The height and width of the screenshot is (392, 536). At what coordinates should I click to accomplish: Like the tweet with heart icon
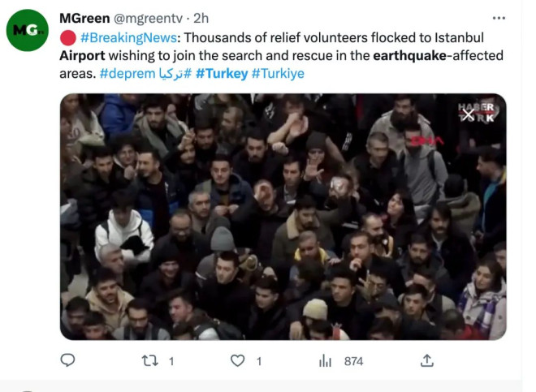click(238, 361)
